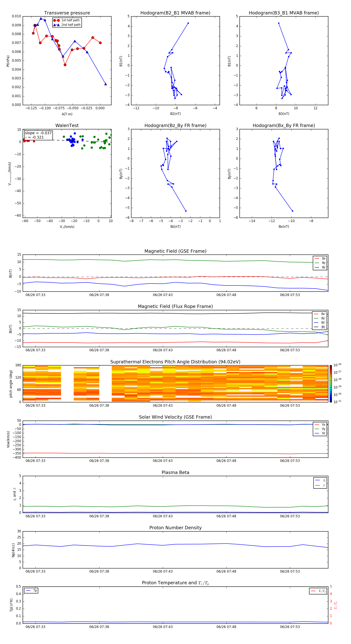Screen dimensions: 351x644
Task: Click the Vy legend entry
Action: (320, 429)
